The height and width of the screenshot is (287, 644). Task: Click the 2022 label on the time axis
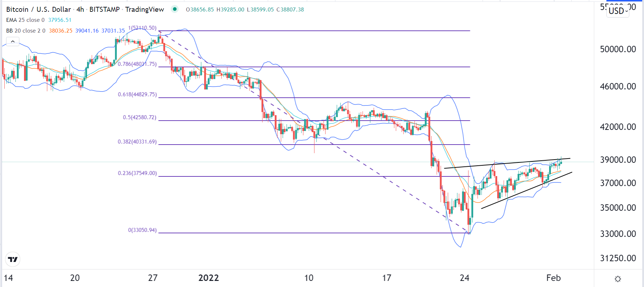click(x=208, y=278)
